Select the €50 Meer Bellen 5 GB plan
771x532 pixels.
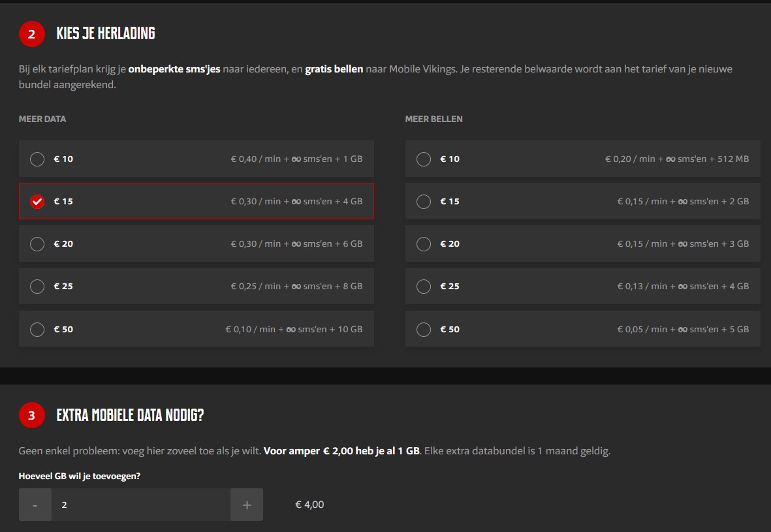pos(424,329)
